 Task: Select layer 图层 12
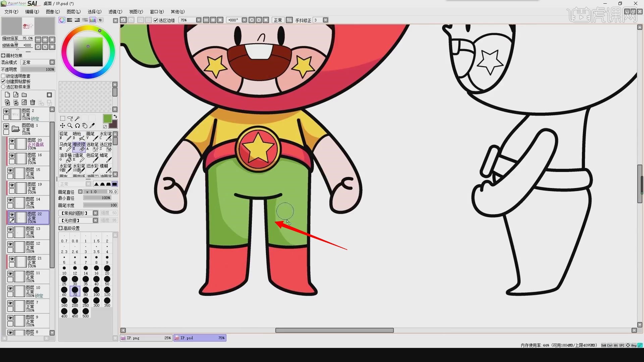click(28, 247)
